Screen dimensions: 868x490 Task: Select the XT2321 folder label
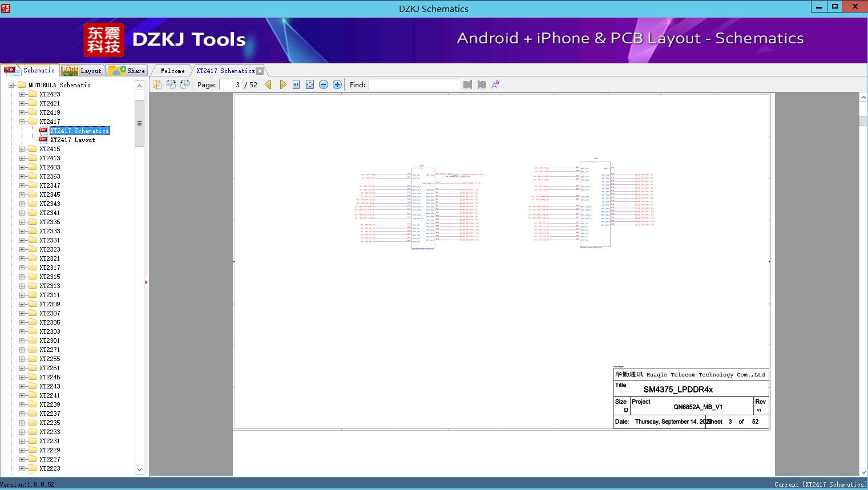click(50, 258)
